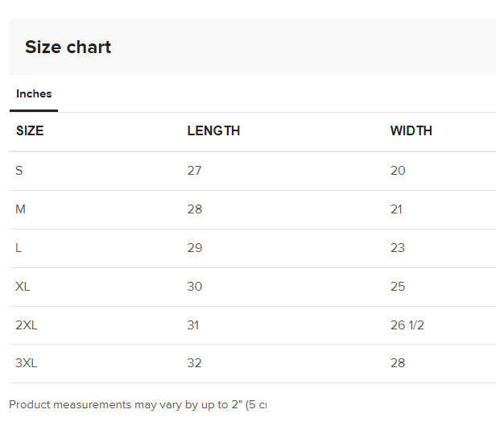504x426 pixels.
Task: Select the M size row label
Action: pyautogui.click(x=21, y=209)
